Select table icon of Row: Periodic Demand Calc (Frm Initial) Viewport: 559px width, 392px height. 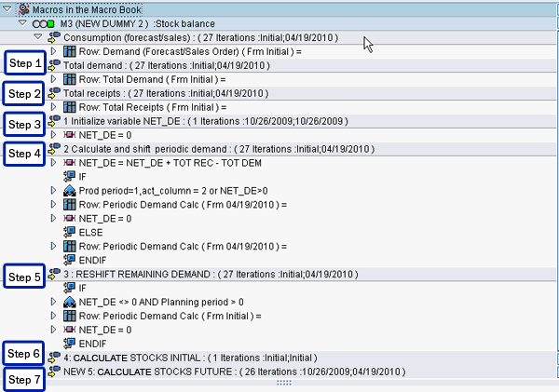(70, 316)
